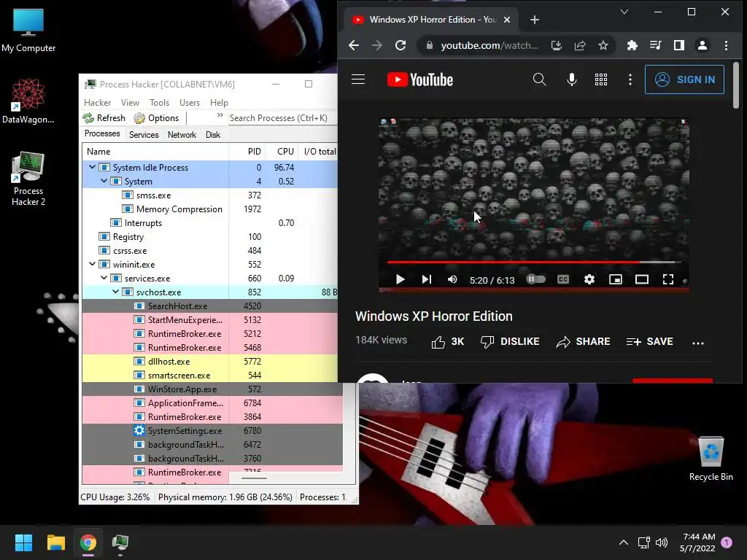Open the Chrome profile avatar menu
The image size is (747, 560).
(703, 45)
